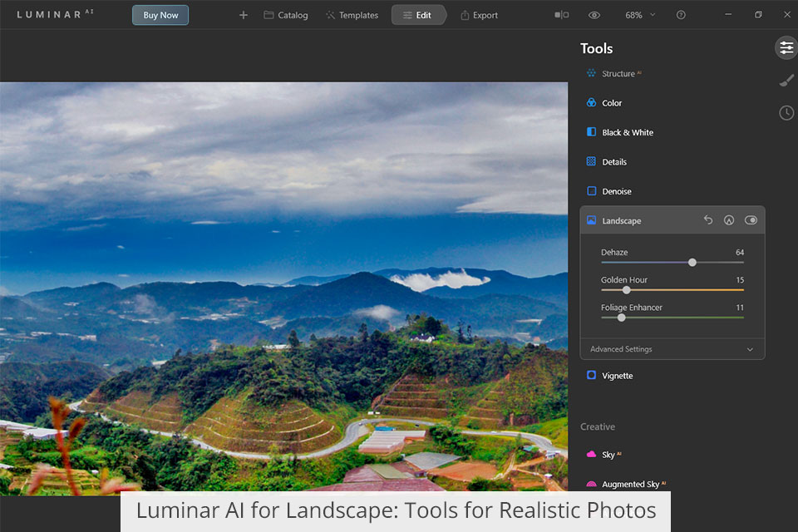Click the Tools panel heading
Image resolution: width=798 pixels, height=532 pixels.
pyautogui.click(x=597, y=48)
